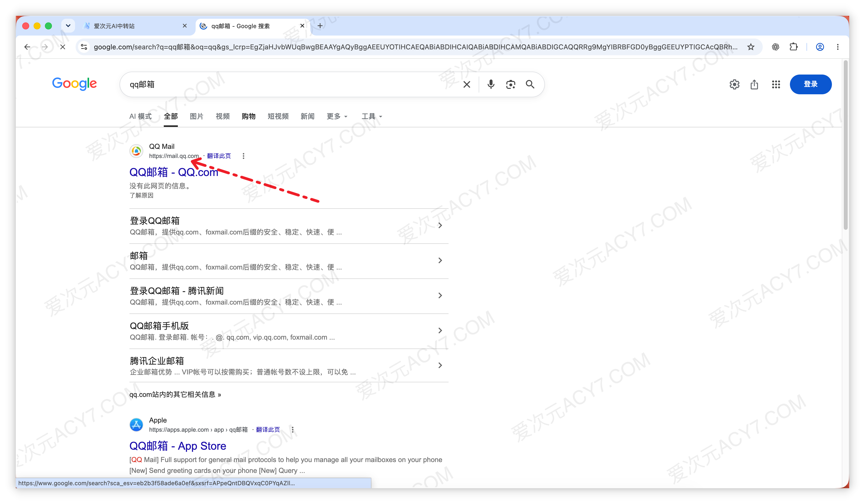
Task: Open the 登录QQ邮箱 sitelink title
Action: 155,221
